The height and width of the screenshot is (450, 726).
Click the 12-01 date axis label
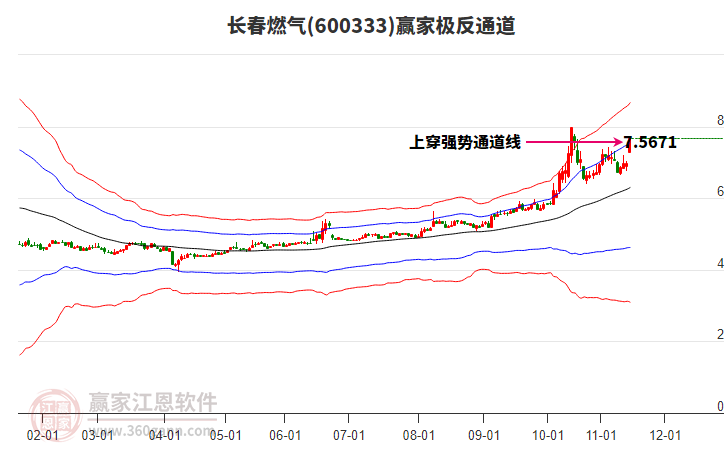pos(665,435)
